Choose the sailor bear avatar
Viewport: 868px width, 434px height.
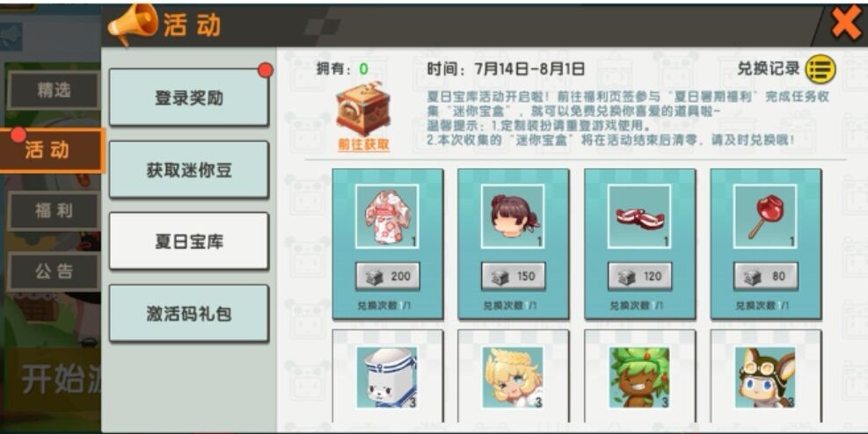pyautogui.click(x=387, y=378)
